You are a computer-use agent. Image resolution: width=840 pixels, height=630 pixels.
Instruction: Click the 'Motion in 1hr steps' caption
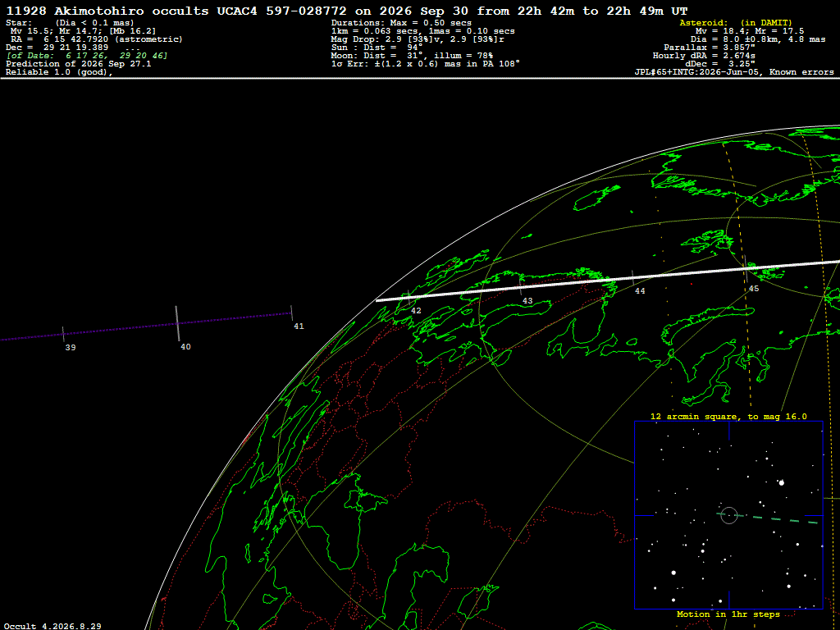(x=728, y=614)
